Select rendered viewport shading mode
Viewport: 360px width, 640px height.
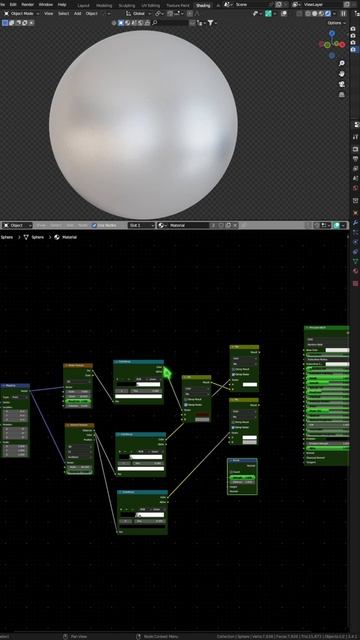pyautogui.click(x=327, y=13)
